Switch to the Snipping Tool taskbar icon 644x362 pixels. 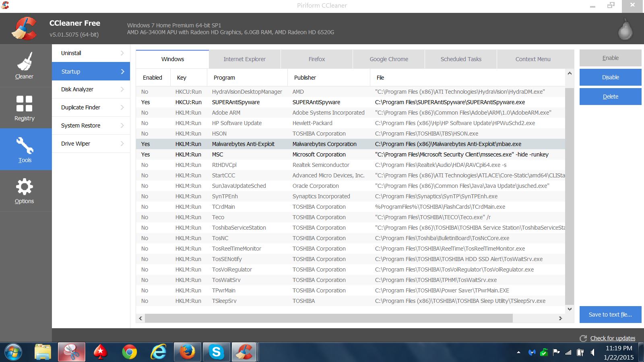(72, 352)
